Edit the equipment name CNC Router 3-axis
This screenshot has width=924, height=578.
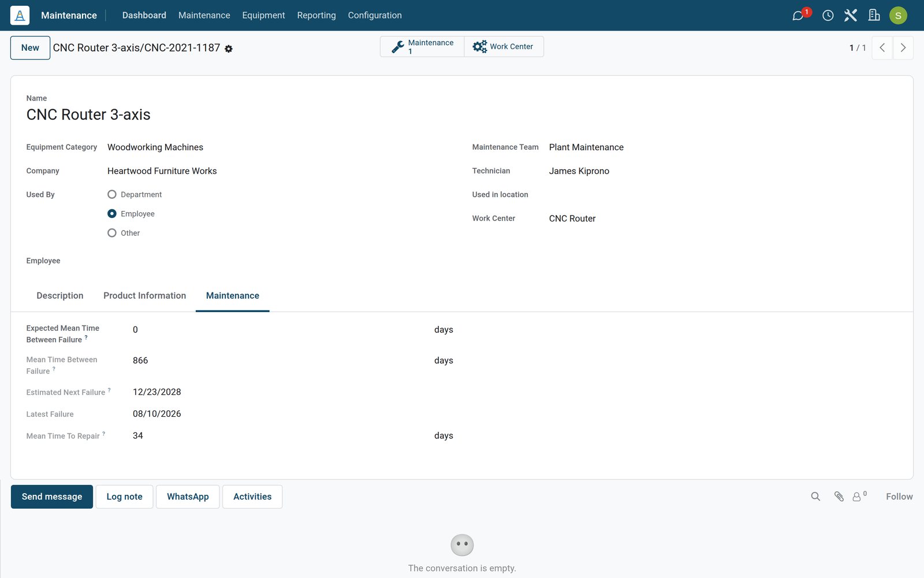[x=88, y=115]
